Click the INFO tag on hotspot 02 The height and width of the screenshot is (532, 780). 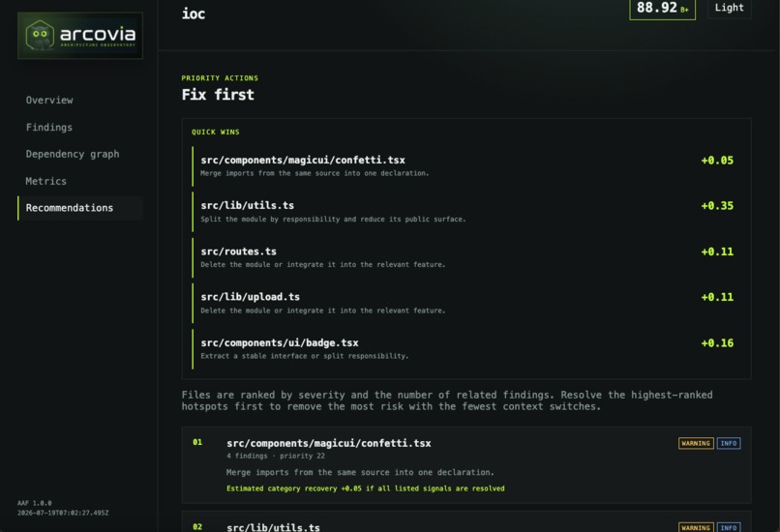729,527
